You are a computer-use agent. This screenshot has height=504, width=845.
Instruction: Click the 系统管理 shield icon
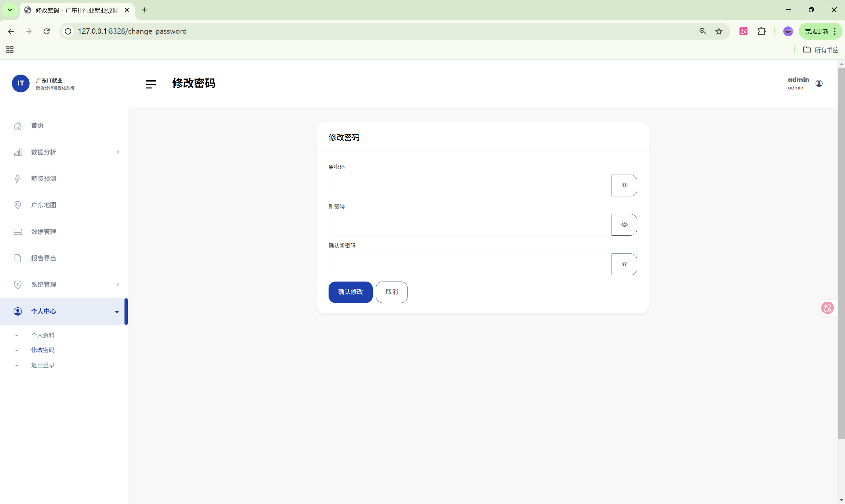tap(18, 284)
